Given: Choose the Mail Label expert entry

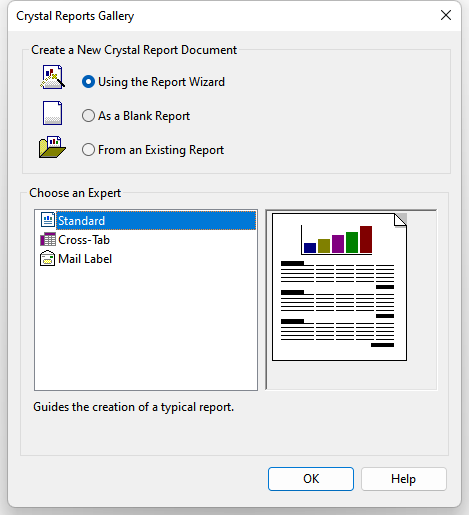Looking at the screenshot, I should [85, 259].
